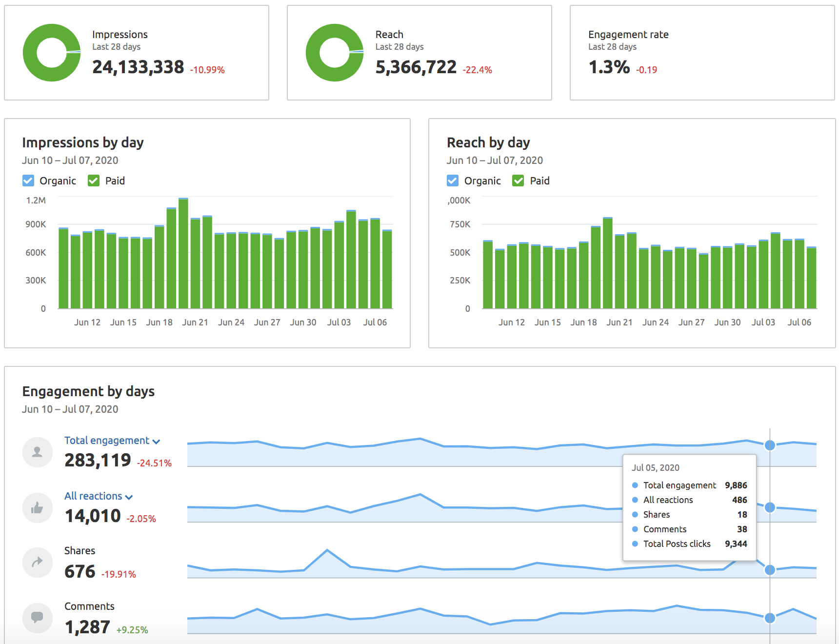Click tooltip Comments value 38
The height and width of the screenshot is (644, 839).
[742, 529]
